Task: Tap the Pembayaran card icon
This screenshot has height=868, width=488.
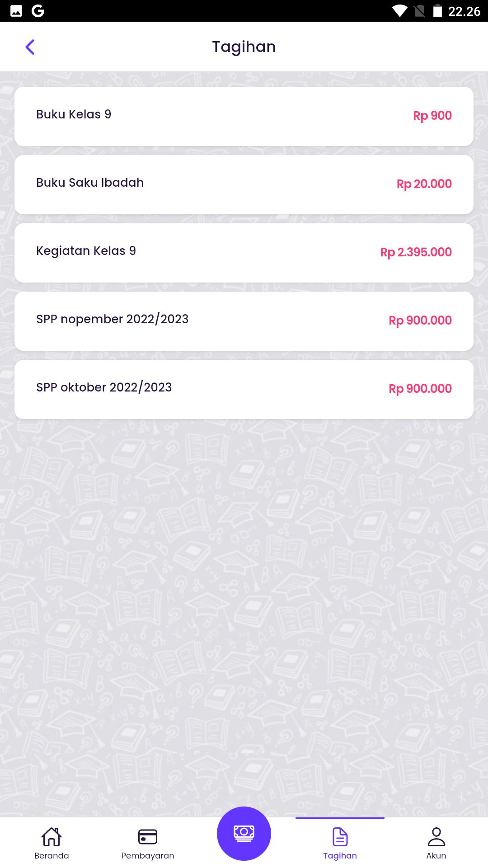Action: pyautogui.click(x=148, y=836)
